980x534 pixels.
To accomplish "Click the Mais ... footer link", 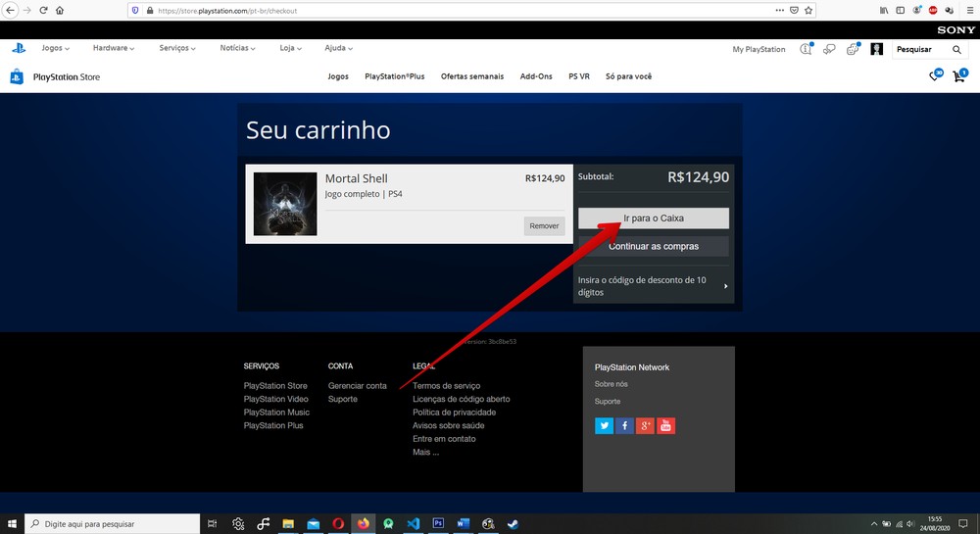I will [x=425, y=452].
